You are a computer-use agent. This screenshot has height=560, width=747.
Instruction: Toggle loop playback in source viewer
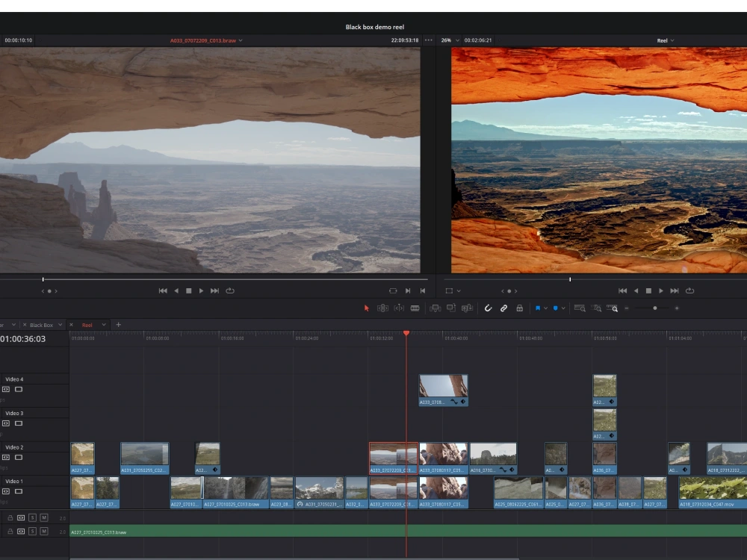[x=230, y=290]
